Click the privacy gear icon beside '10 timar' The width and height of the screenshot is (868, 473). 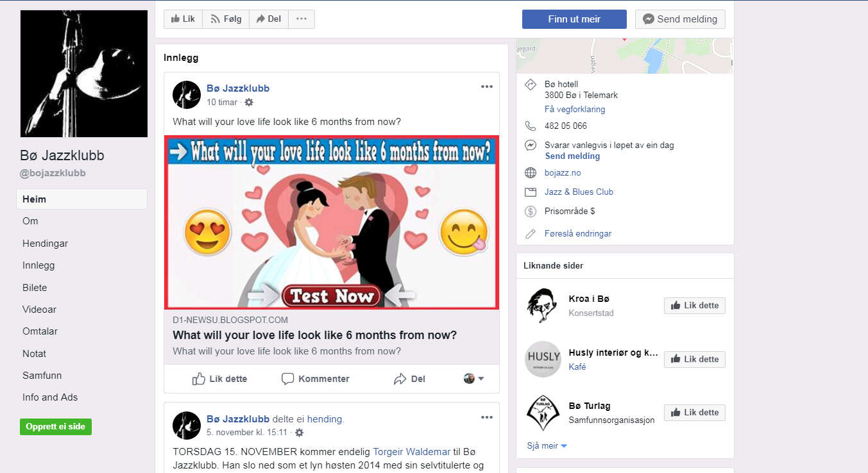coord(249,103)
